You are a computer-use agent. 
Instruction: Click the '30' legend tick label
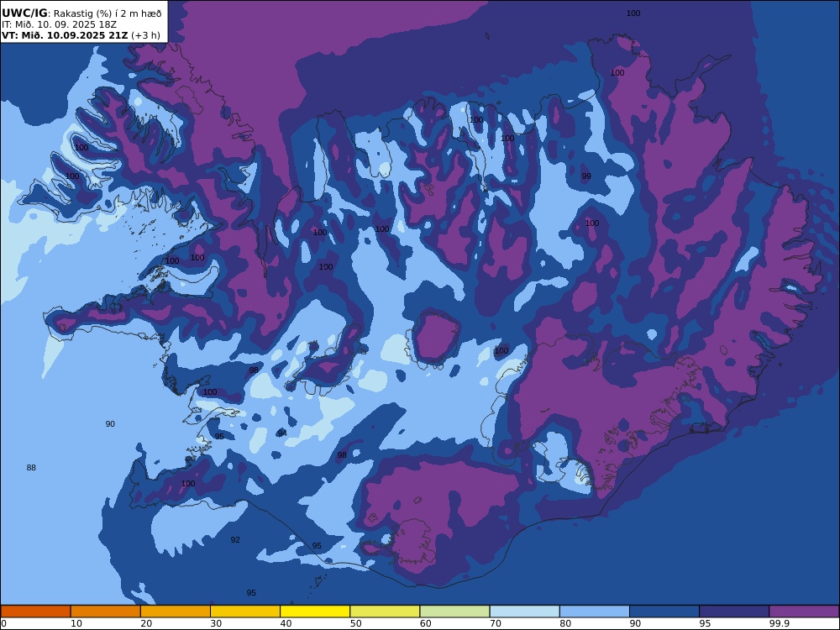tap(216, 623)
